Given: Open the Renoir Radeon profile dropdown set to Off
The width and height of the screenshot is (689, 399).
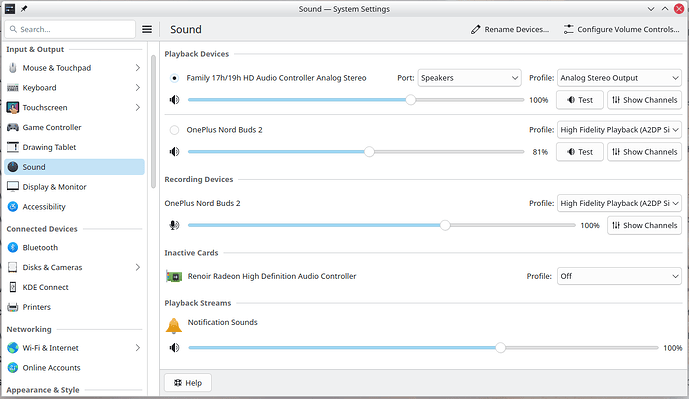Looking at the screenshot, I should 619,276.
